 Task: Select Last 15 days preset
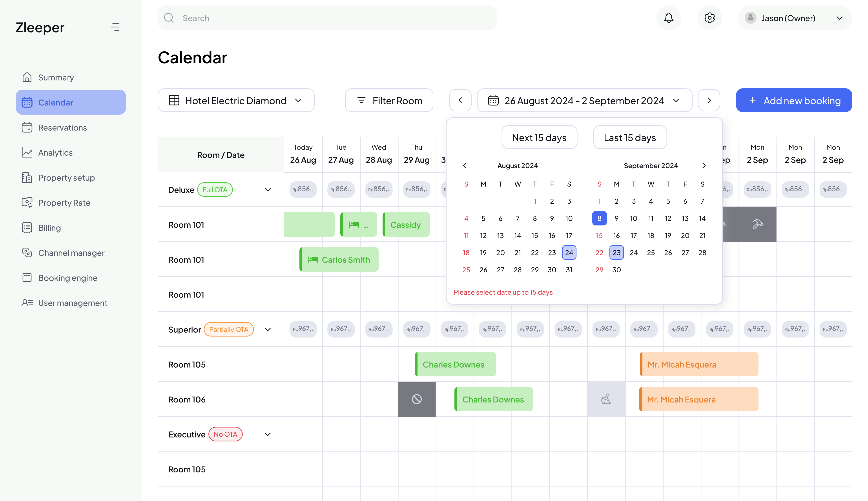[630, 137]
